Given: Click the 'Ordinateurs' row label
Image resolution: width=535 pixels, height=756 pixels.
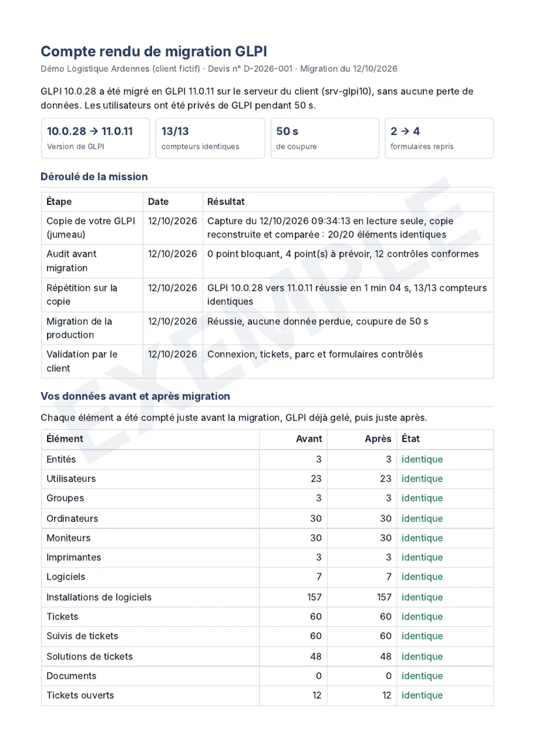Looking at the screenshot, I should pyautogui.click(x=72, y=519).
